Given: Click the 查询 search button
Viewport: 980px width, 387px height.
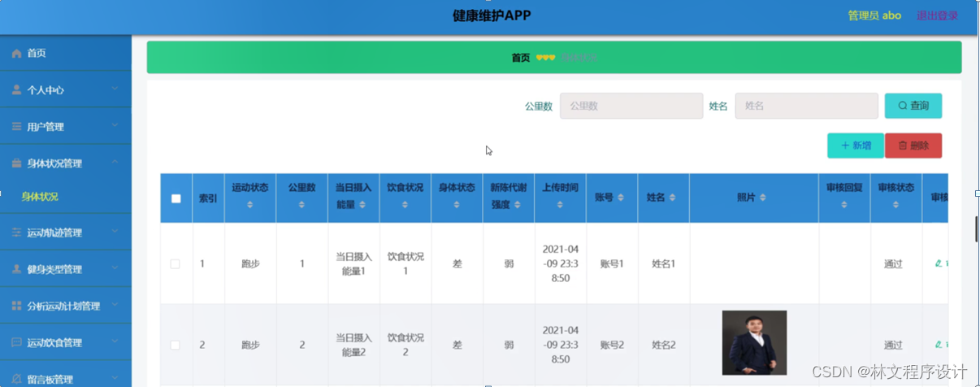Looking at the screenshot, I should 913,106.
